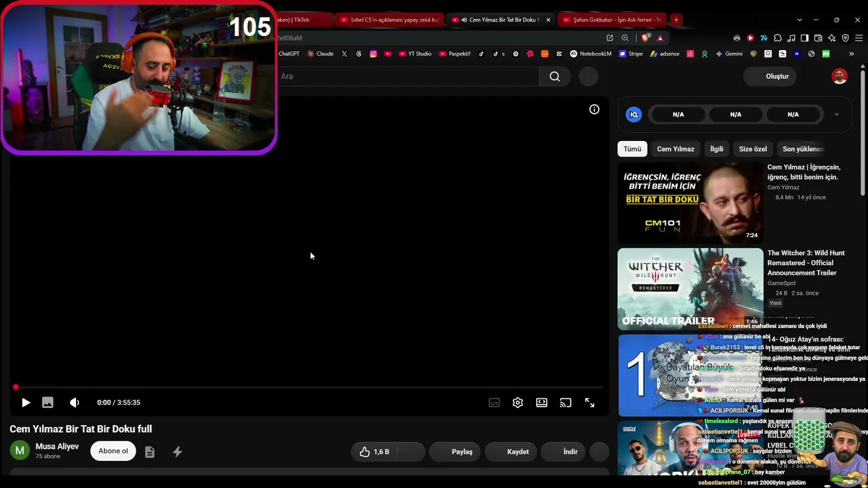Image resolution: width=868 pixels, height=488 pixels.
Task: Expand the IQ stats panel chevron
Action: tap(836, 115)
